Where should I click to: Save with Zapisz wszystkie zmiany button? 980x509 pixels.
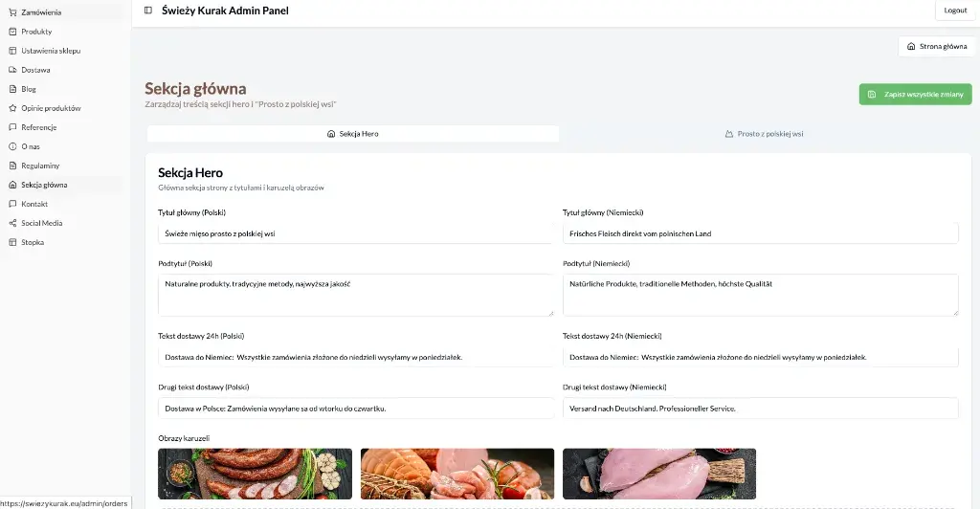click(x=915, y=95)
